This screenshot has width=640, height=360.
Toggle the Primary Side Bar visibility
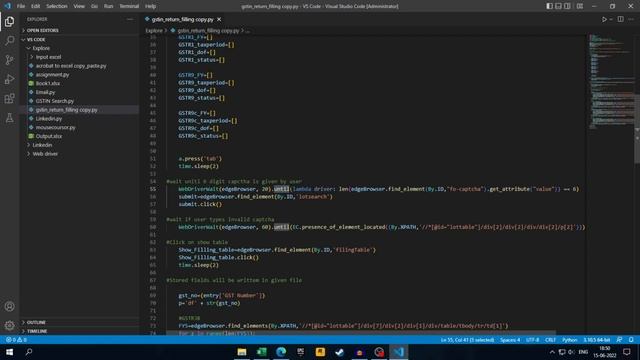click(549, 6)
